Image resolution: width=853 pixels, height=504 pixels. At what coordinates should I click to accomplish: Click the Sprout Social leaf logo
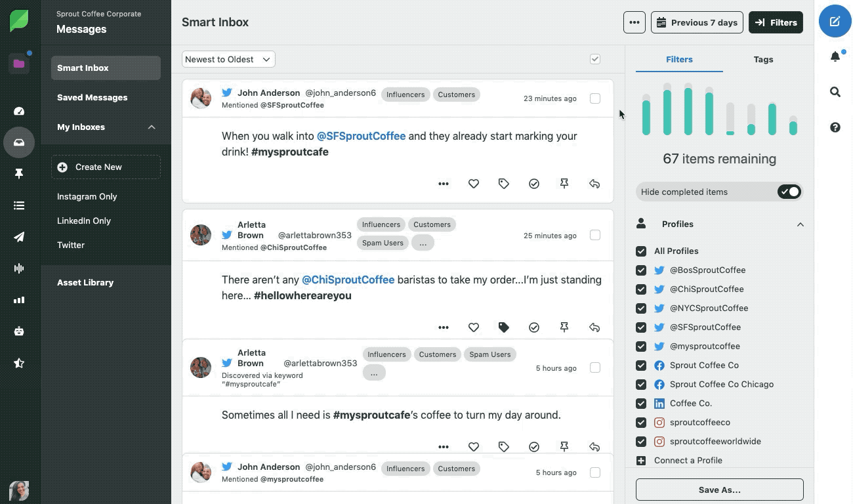[x=19, y=21]
